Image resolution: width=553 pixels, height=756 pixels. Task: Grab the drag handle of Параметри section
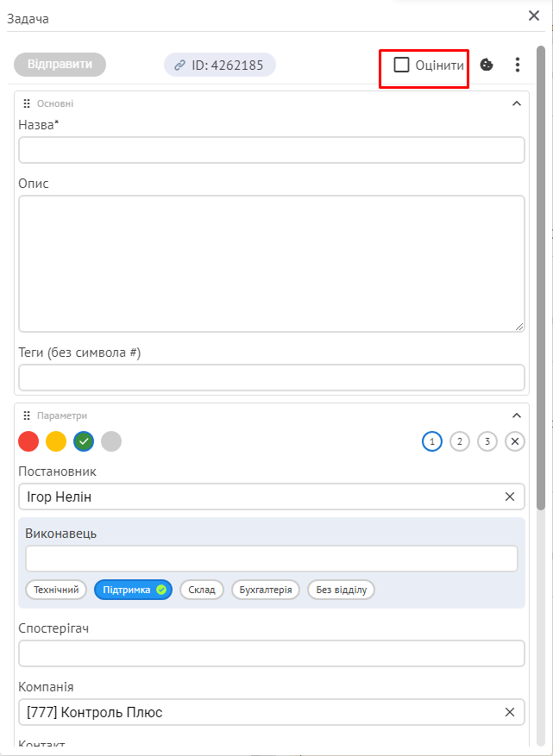click(x=27, y=415)
